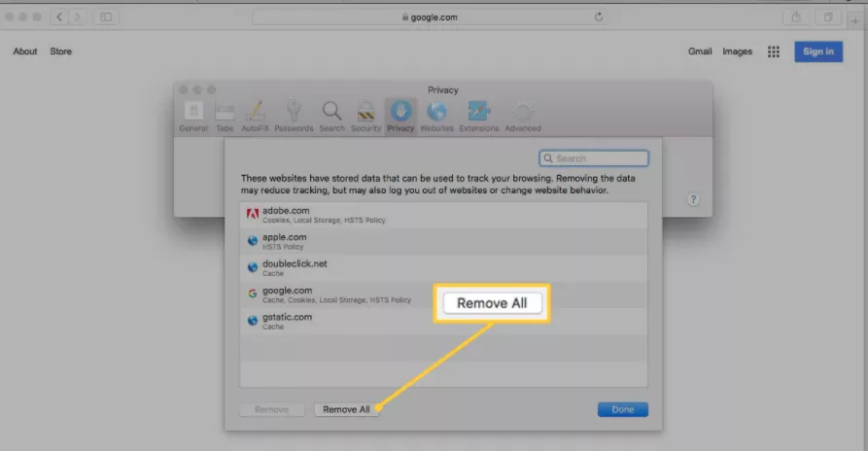Select the doubleclick.net row
868x451 pixels.
coord(443,268)
